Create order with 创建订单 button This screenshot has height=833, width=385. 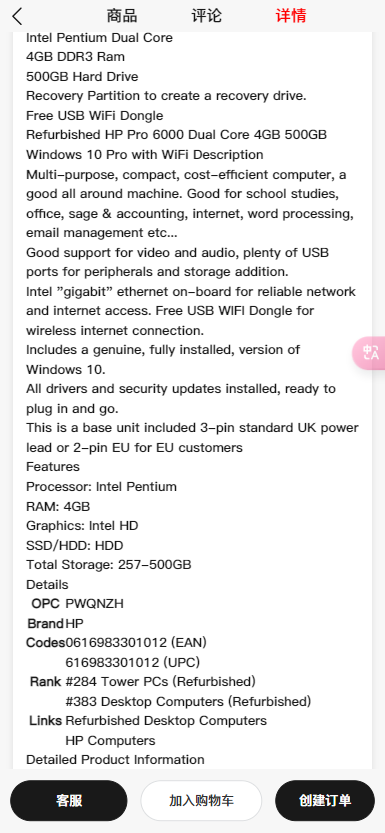[x=325, y=801]
